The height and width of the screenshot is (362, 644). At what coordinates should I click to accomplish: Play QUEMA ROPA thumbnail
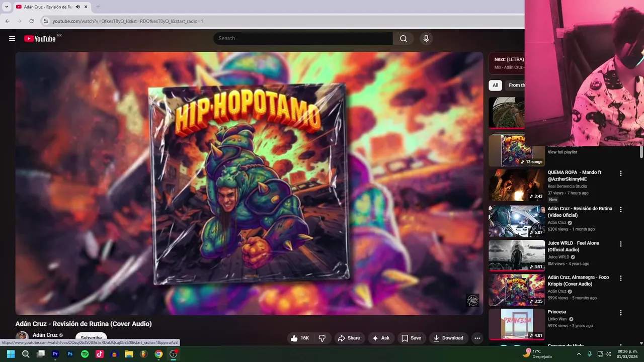517,185
